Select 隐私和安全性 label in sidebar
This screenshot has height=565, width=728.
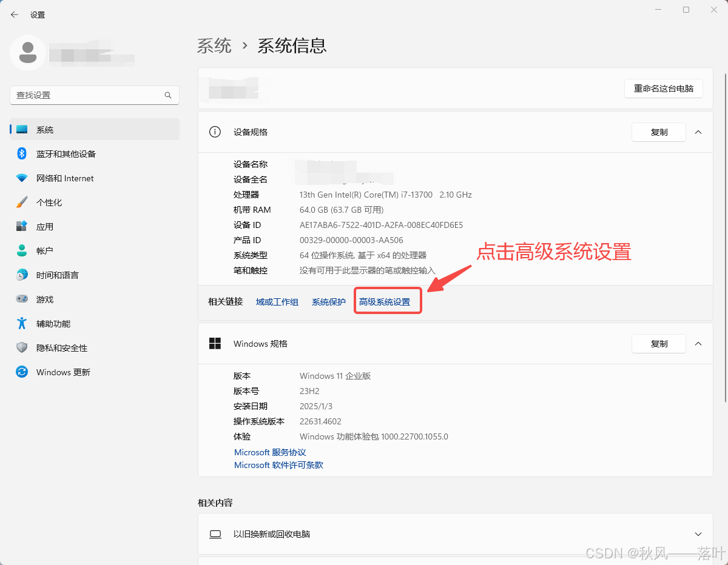point(62,348)
